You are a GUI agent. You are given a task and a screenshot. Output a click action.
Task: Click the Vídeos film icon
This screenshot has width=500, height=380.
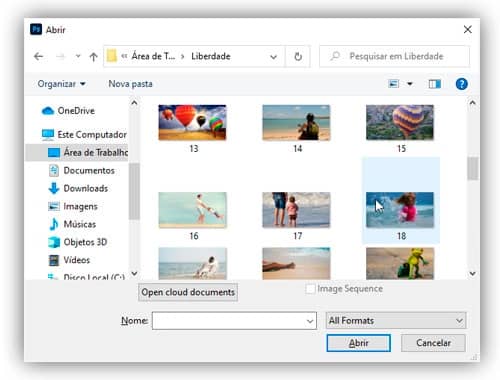coord(54,260)
